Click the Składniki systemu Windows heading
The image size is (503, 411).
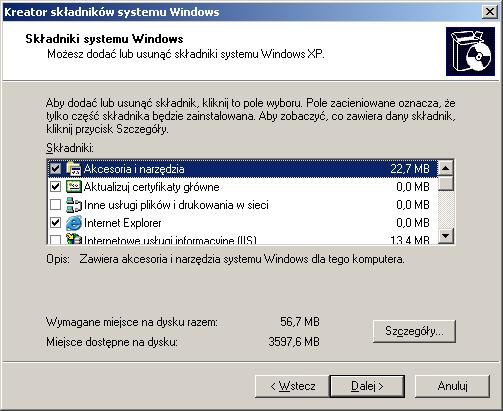point(104,39)
